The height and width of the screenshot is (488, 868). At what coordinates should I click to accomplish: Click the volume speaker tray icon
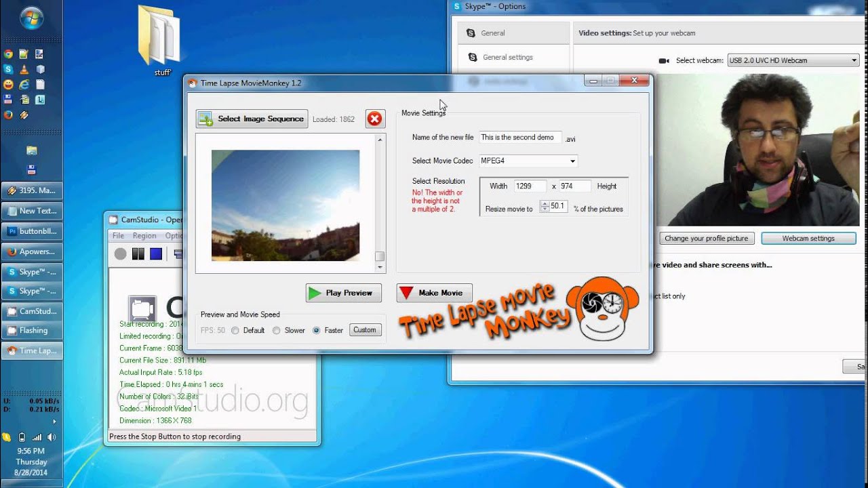tap(52, 437)
